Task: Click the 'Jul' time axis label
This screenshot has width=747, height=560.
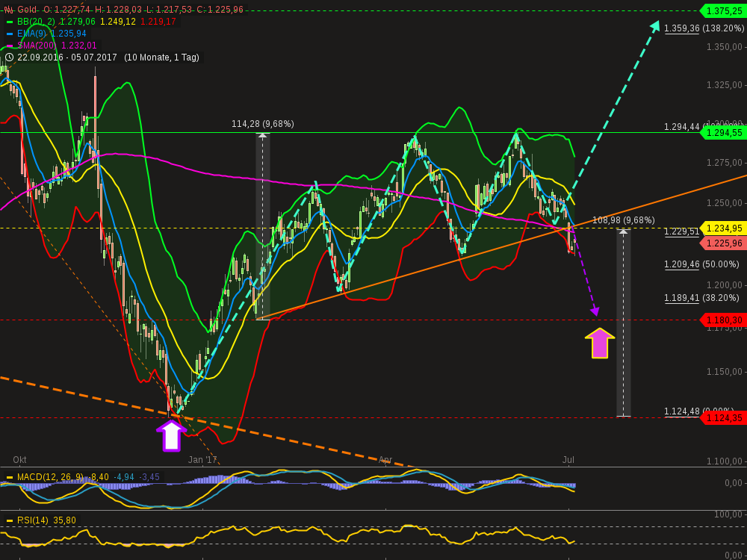Action: coord(568,459)
